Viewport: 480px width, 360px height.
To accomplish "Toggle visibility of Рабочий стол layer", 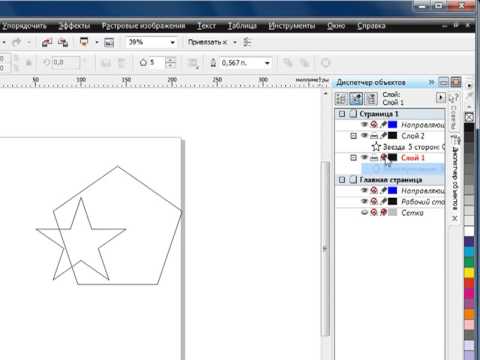I will tap(364, 201).
